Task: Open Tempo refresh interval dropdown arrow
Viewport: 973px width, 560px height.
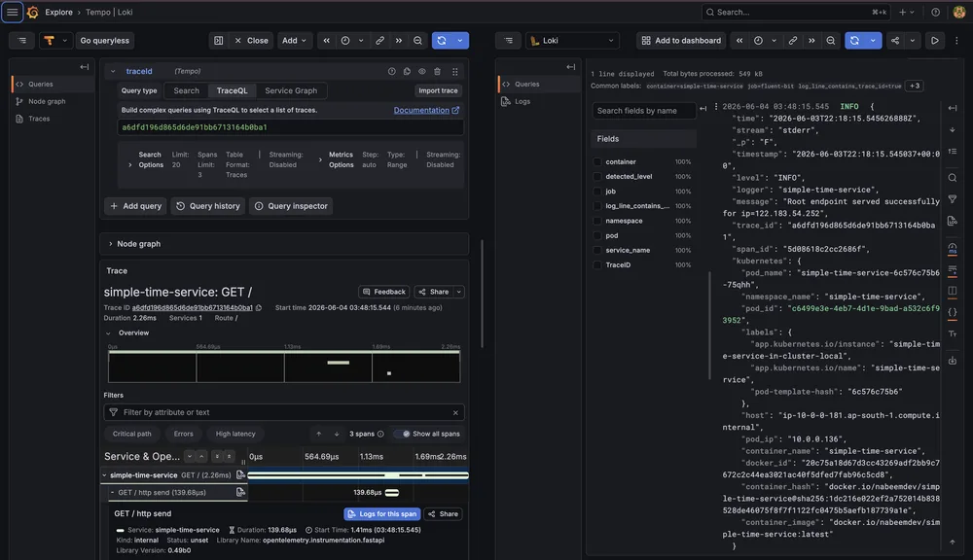Action: tap(460, 40)
